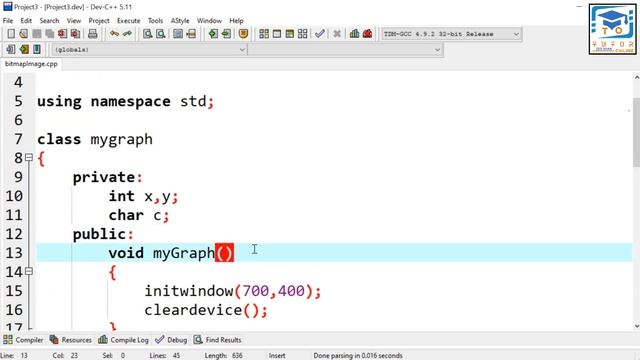Open the Find dialog from toolbar
The height and width of the screenshot is (360, 640).
147,34
